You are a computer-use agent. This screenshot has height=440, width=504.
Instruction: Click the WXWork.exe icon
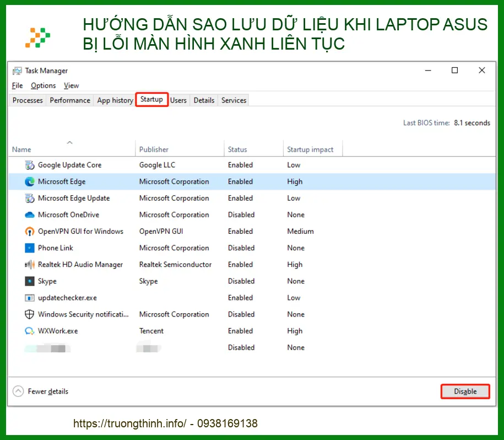tap(30, 331)
